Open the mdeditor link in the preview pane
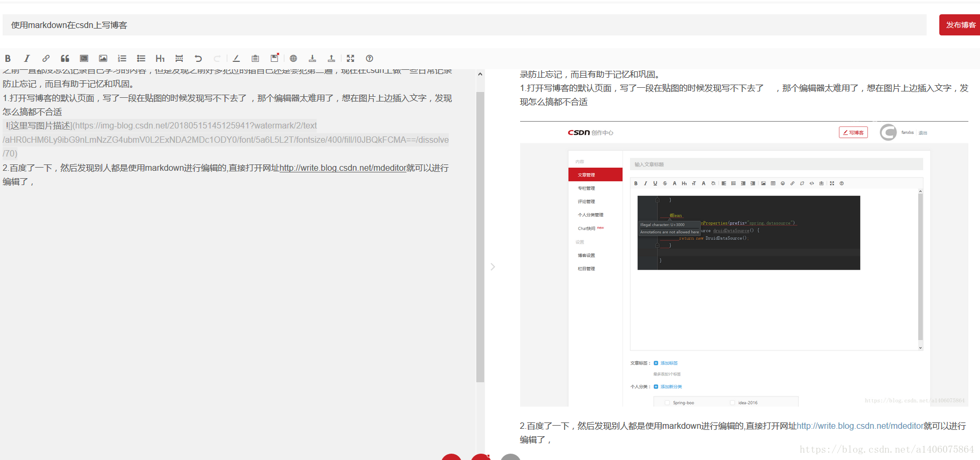Screen dimensions: 980x460 click(860, 426)
